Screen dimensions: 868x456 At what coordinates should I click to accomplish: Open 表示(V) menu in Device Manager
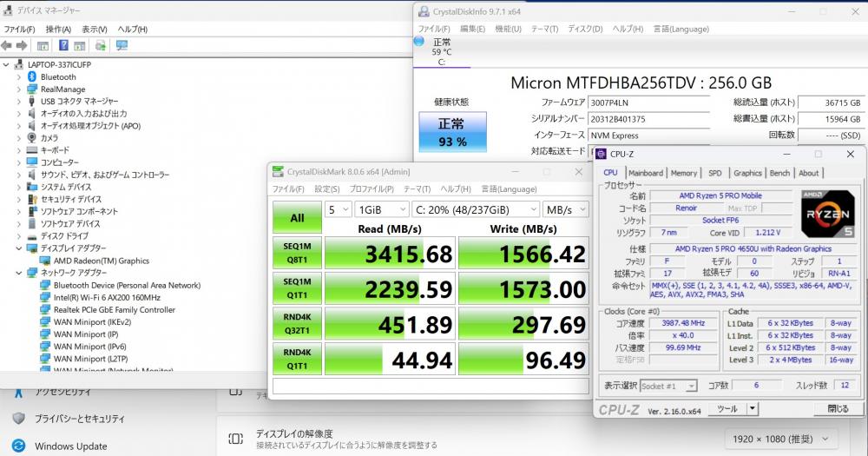point(95,29)
